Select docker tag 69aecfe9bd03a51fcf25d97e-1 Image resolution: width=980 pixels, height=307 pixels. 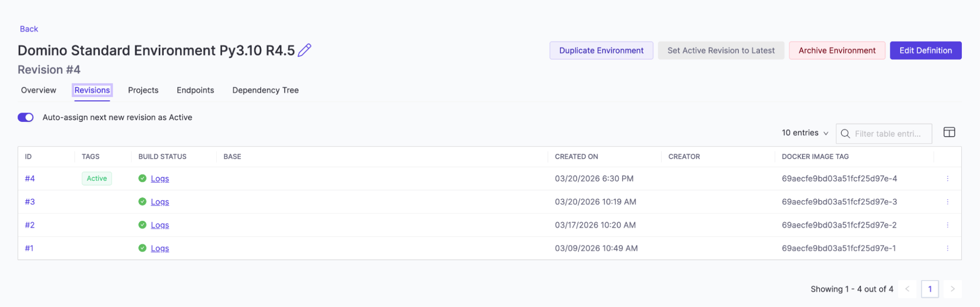(839, 248)
